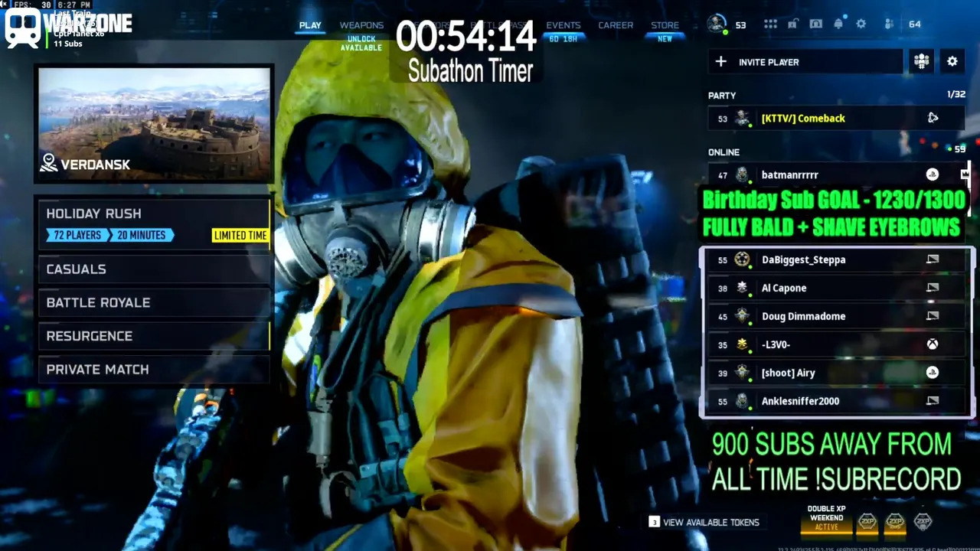Screen dimensions: 980x551
Task: Click the 20 MINUTES tag
Action: (x=142, y=235)
